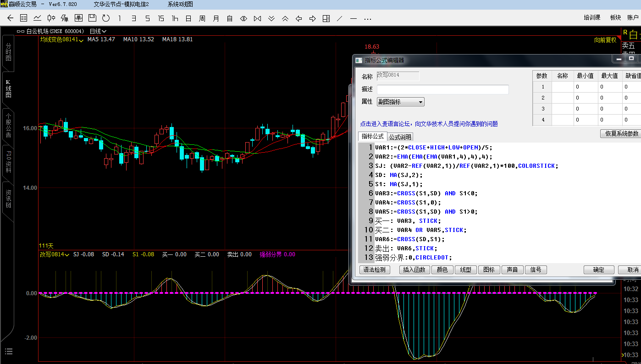
Task: Switch chart to 15-minute period
Action: (161, 18)
